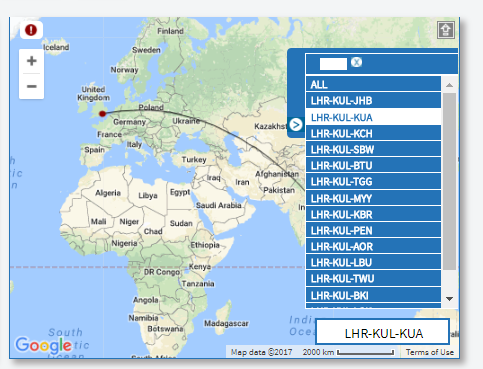Click the red exclamation alert icon

tap(31, 30)
